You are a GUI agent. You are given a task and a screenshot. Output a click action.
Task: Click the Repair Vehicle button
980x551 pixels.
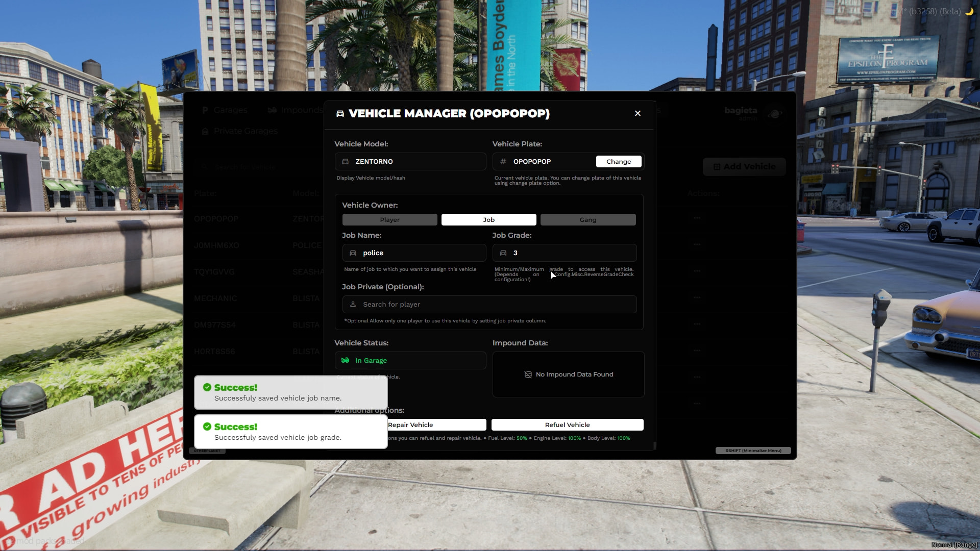436,425
